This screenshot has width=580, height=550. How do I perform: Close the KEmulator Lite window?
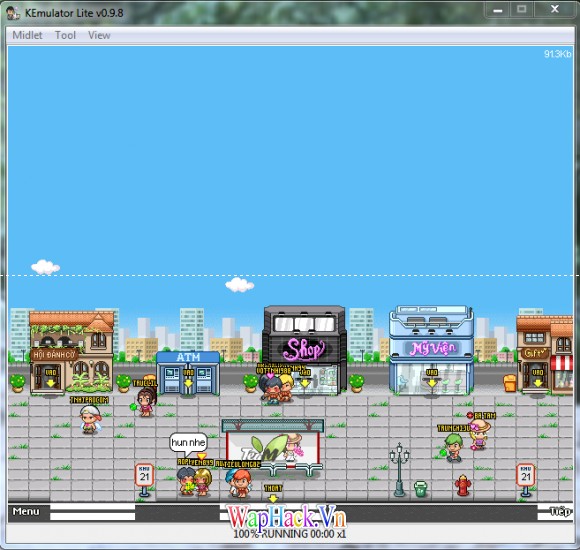554,10
